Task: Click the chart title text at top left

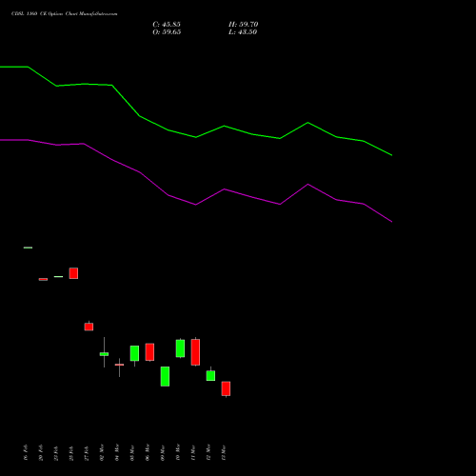Action: 65,14
